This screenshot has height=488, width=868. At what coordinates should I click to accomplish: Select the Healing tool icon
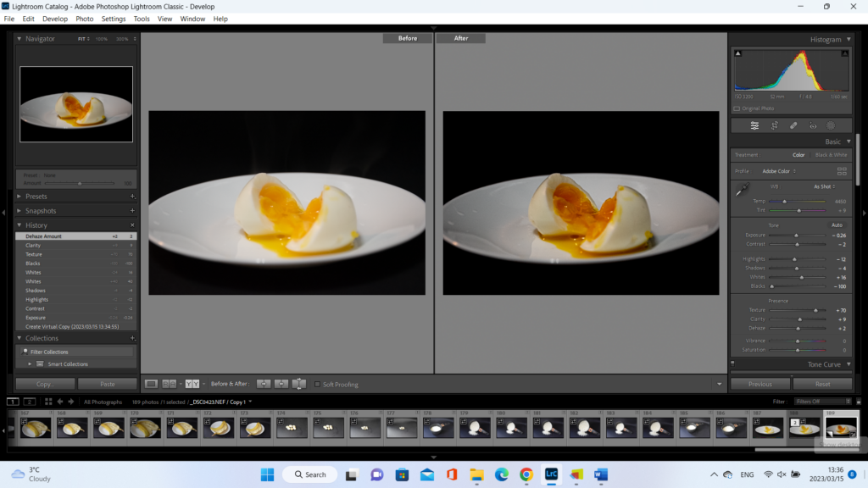[x=793, y=125]
